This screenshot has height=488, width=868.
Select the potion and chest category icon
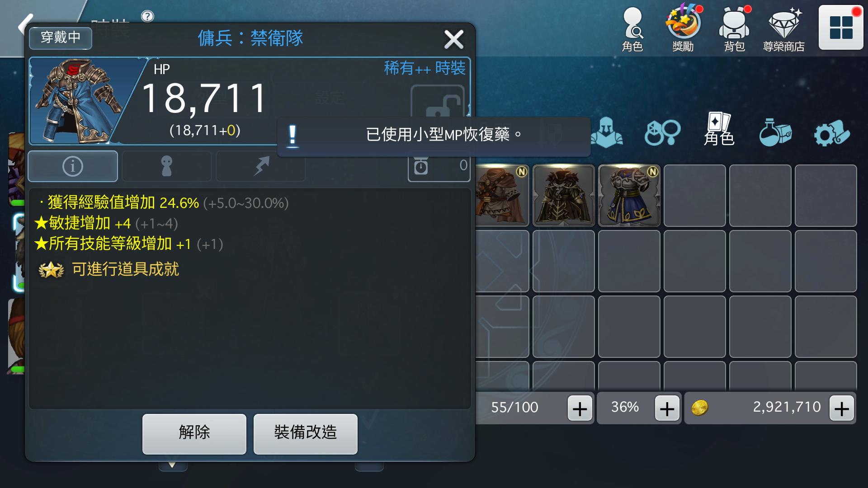[x=775, y=132]
